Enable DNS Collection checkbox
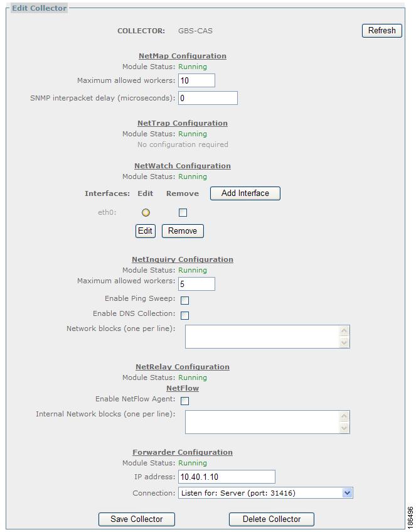The height and width of the screenshot is (532, 416). [x=184, y=315]
